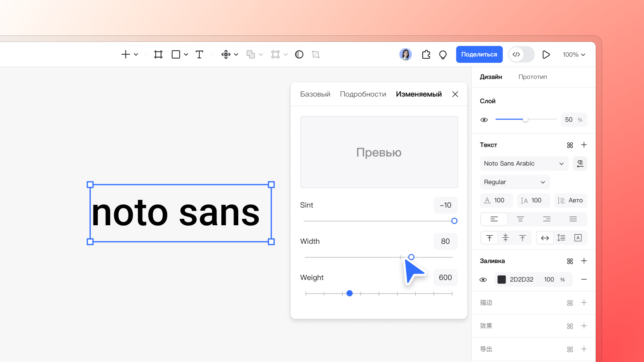Select the Frame tool in toolbar
Image resolution: width=644 pixels, height=362 pixels.
(158, 54)
